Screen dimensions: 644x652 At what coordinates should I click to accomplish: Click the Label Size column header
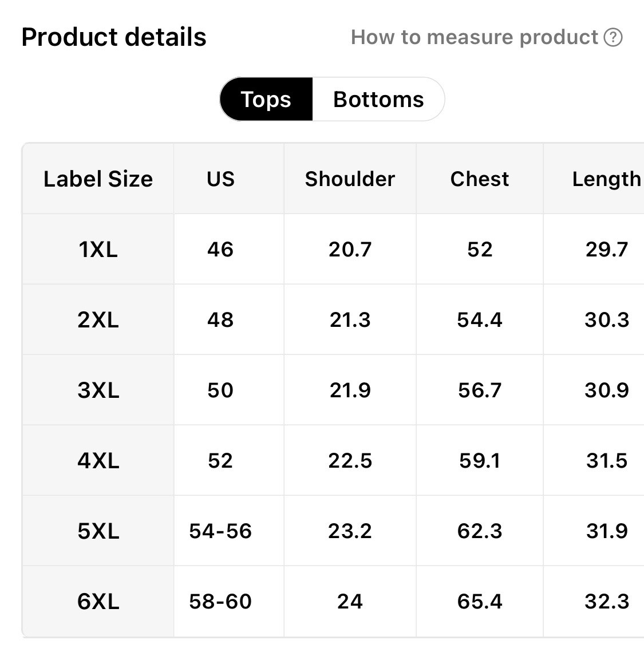98,179
